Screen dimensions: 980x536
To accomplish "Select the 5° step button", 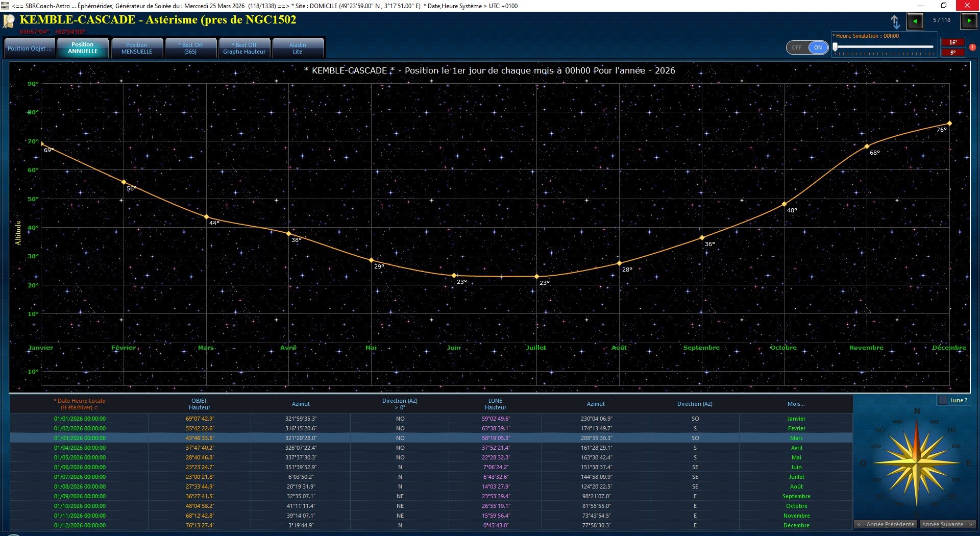I will 953,53.
